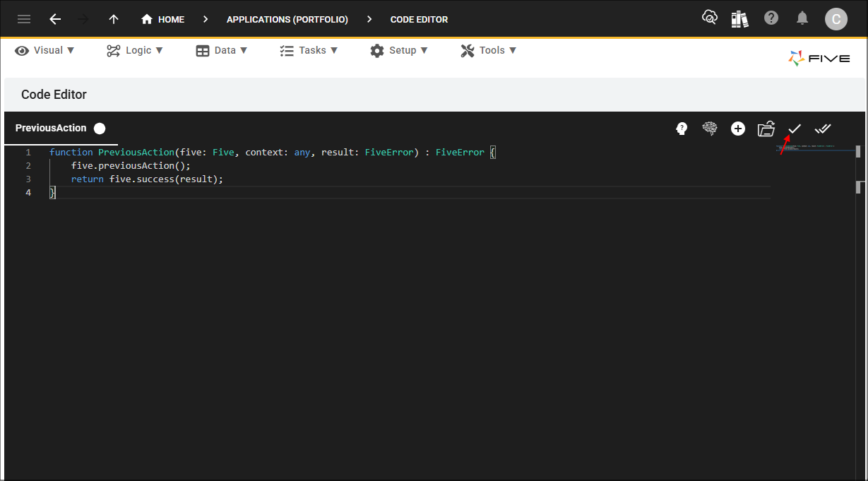Click the hamburger menu icon
The width and height of the screenshot is (868, 481).
point(24,19)
